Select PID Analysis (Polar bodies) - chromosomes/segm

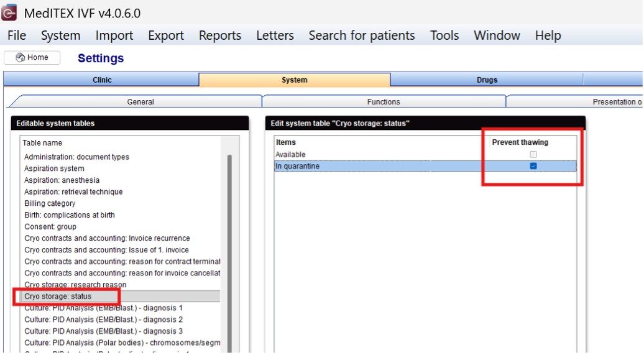[122, 343]
